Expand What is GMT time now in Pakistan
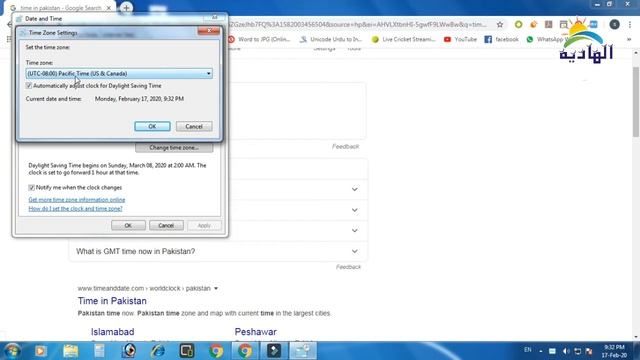The width and height of the screenshot is (640, 360). [218, 251]
